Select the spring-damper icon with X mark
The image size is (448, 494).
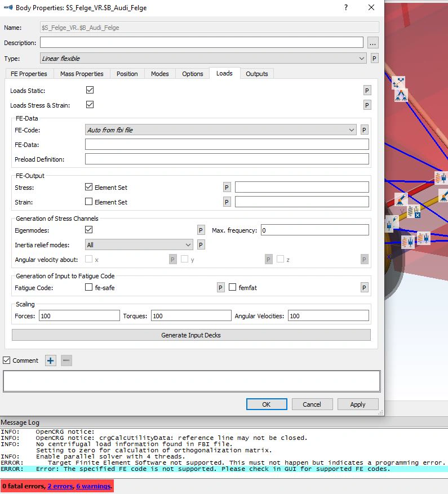(414, 211)
